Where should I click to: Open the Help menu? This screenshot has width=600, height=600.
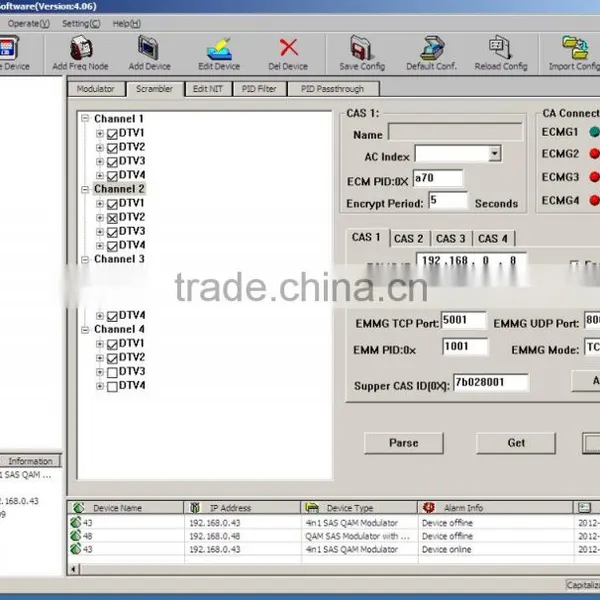tap(127, 24)
